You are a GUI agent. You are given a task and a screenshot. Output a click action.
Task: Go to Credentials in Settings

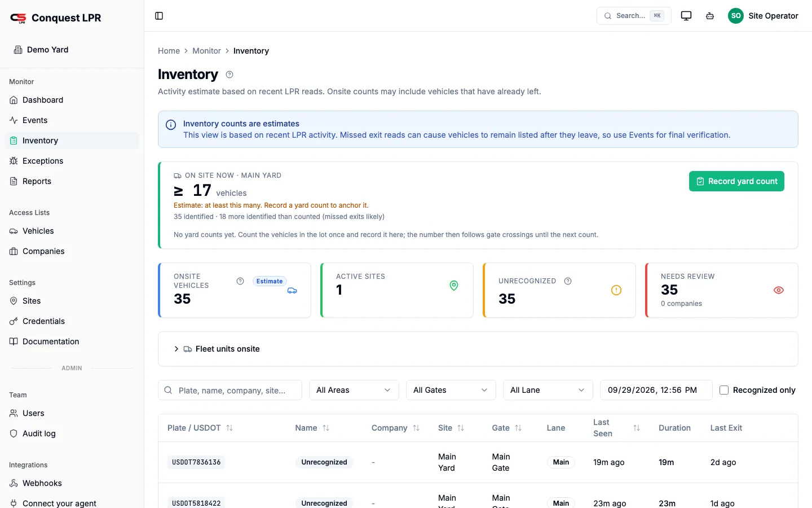click(72, 321)
